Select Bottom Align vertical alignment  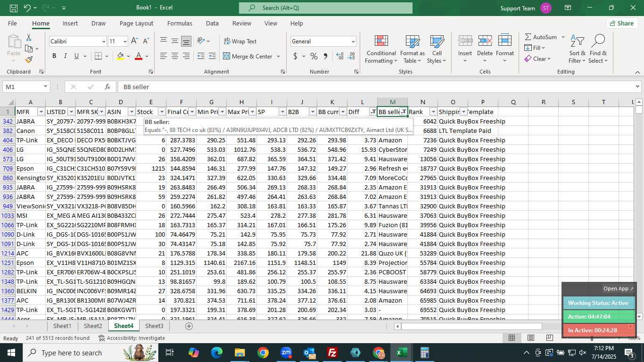click(x=186, y=41)
